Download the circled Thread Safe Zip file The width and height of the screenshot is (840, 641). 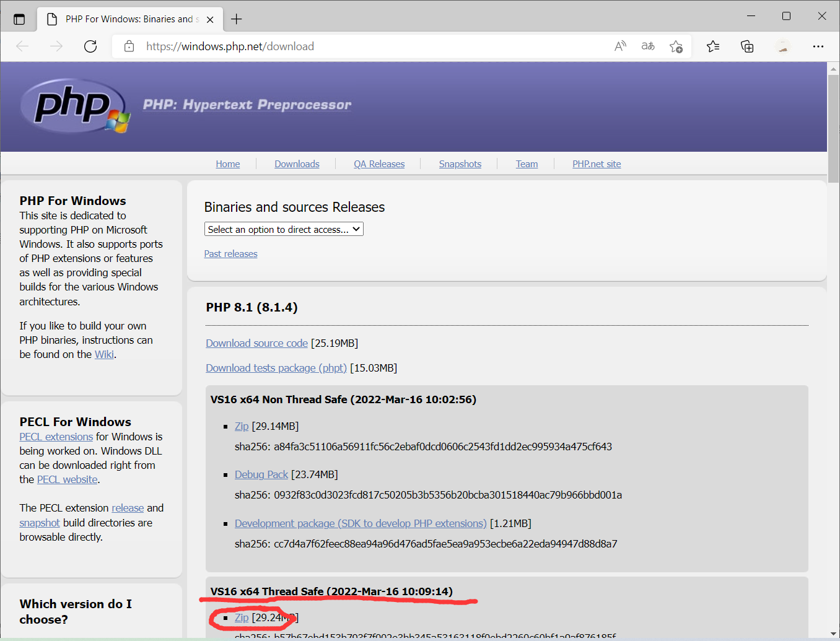point(241,617)
